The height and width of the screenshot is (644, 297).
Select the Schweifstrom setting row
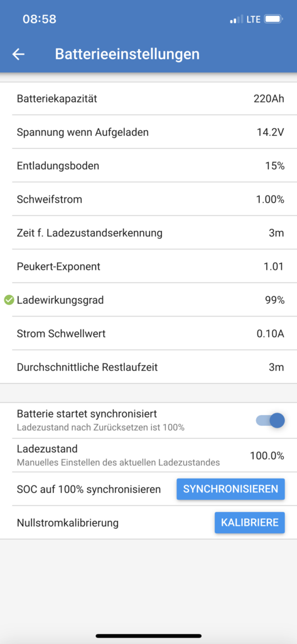[148, 199]
